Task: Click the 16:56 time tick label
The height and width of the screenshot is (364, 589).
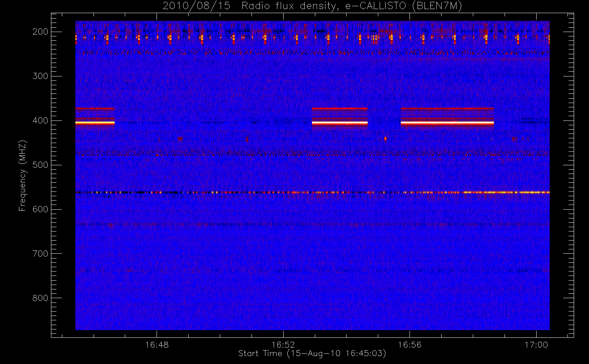Action: (410, 345)
